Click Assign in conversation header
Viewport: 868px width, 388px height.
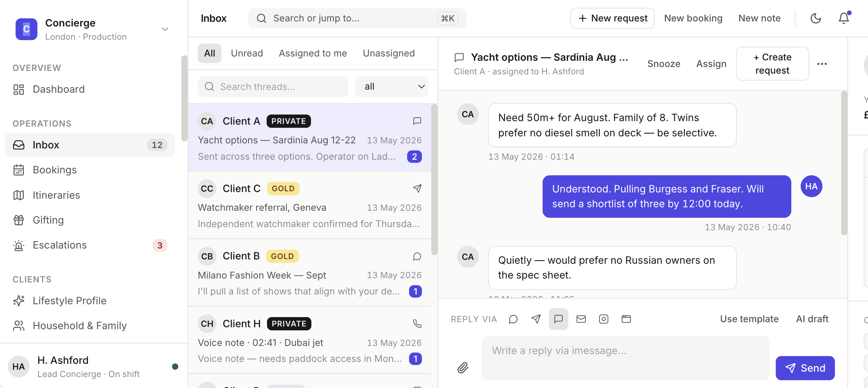point(711,64)
